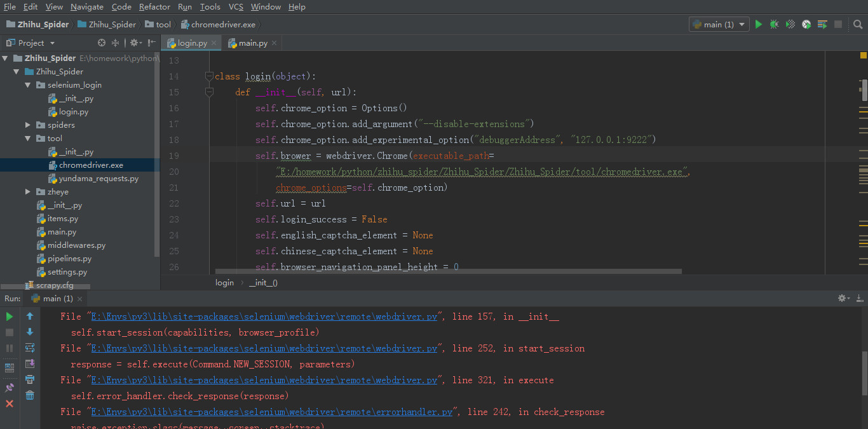Open Search Everywhere magnifier icon
Screen dimensions: 868x429
858,24
